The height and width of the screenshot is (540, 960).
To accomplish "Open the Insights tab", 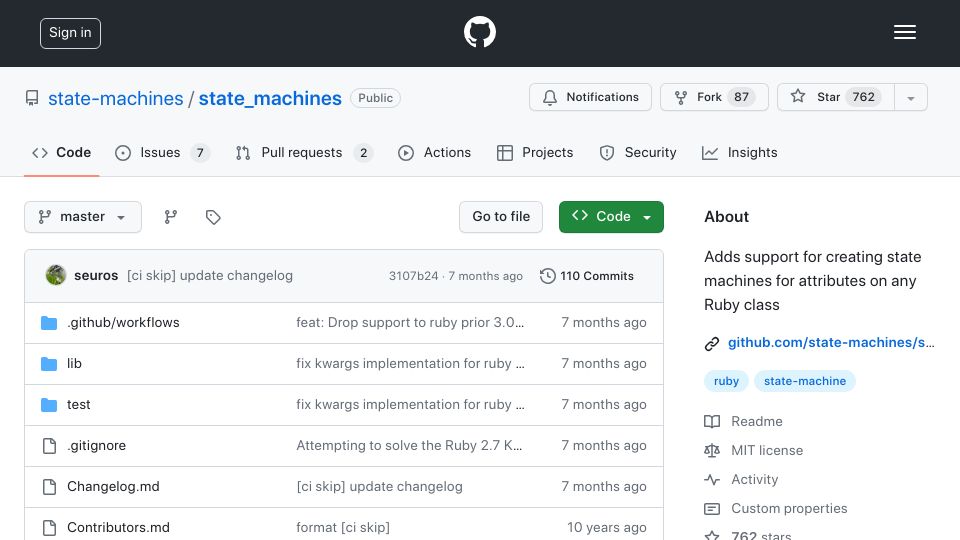I will [740, 152].
